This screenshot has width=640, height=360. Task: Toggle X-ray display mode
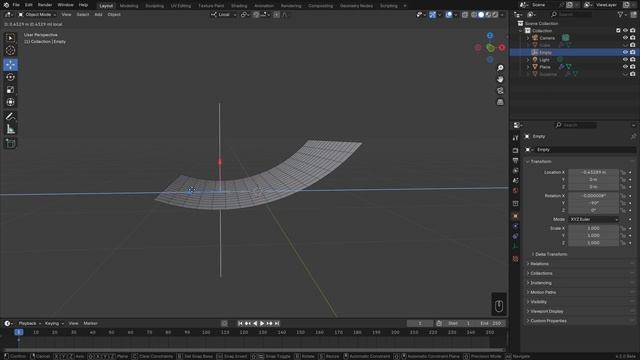[465, 15]
